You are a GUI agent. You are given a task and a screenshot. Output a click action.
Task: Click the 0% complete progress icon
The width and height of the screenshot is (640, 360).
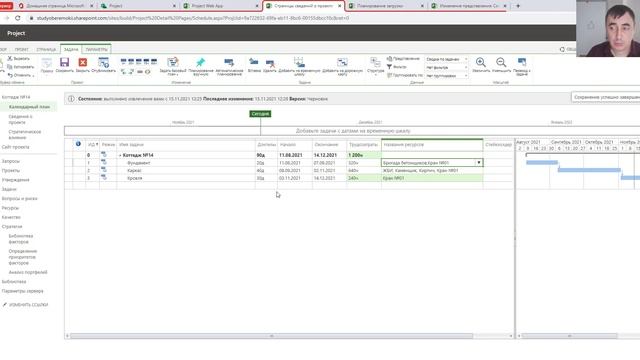(x=123, y=62)
